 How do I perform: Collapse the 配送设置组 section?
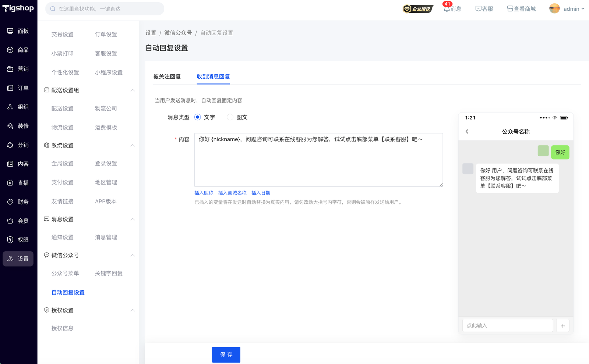[x=133, y=90]
